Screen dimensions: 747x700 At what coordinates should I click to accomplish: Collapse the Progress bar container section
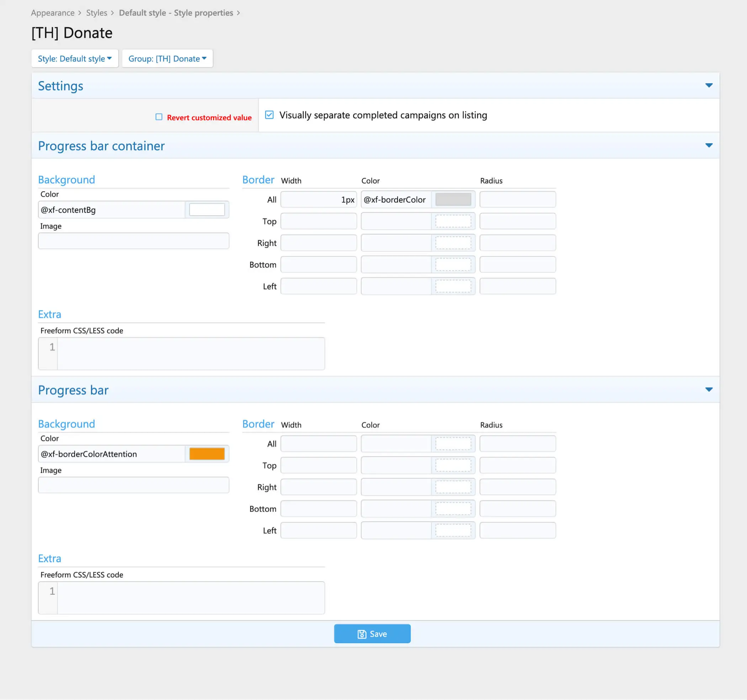[x=708, y=146]
